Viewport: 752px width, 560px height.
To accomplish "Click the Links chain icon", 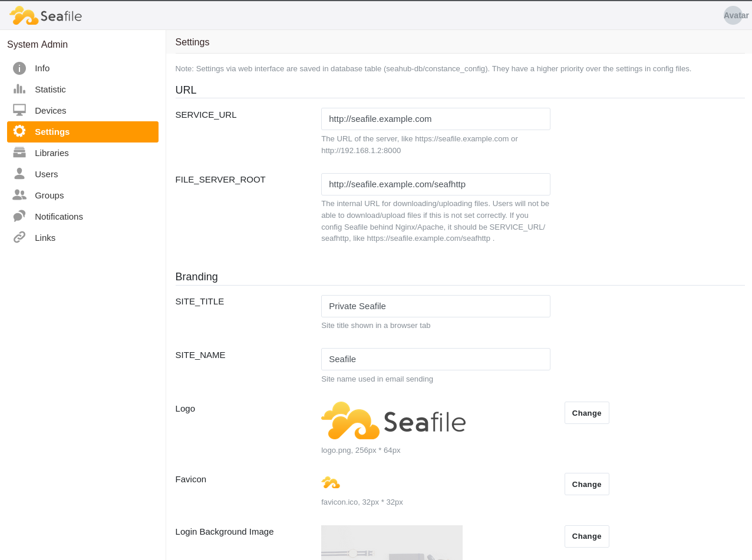I will pyautogui.click(x=19, y=238).
